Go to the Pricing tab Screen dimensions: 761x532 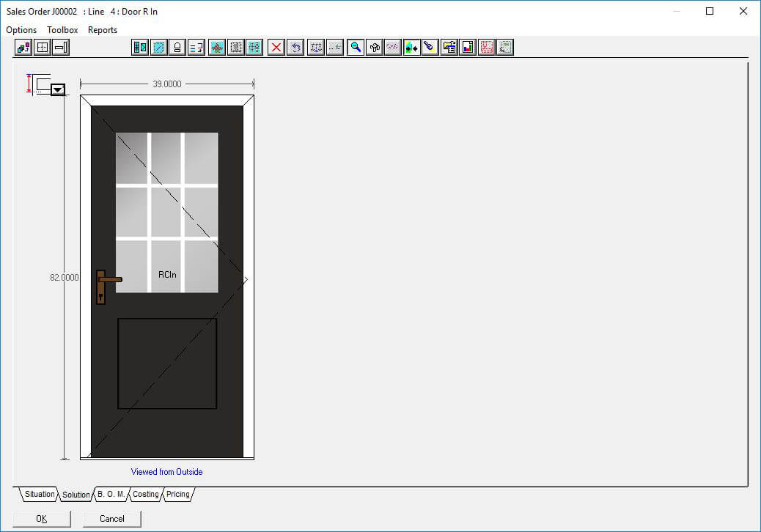178,495
